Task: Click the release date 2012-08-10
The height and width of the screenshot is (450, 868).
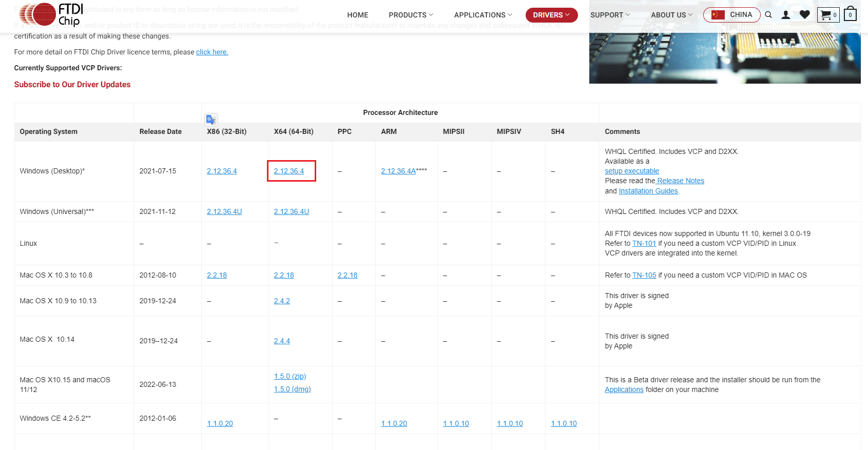Action: tap(158, 275)
